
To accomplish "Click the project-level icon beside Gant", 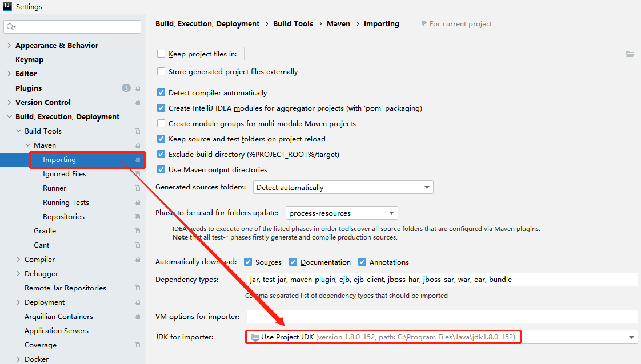I will pos(137,245).
